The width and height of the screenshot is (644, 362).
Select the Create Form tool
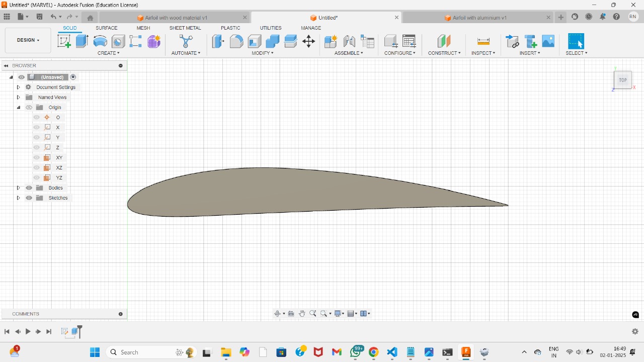click(154, 41)
